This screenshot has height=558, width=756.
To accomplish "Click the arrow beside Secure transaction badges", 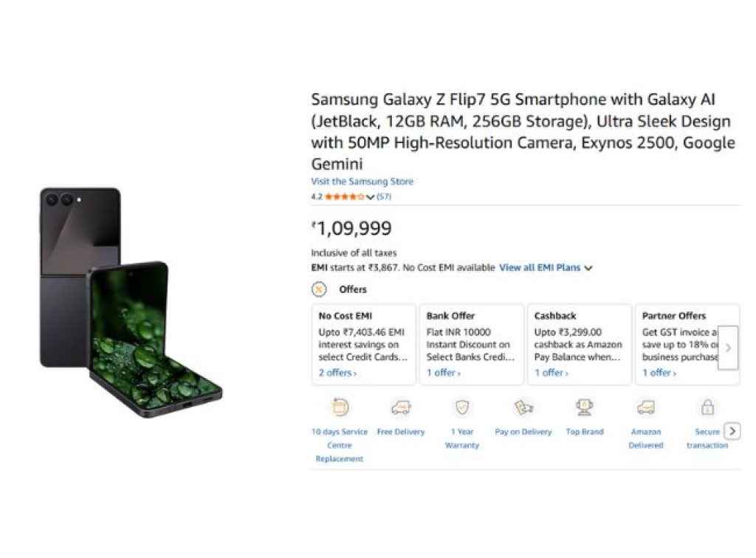I will [x=733, y=430].
